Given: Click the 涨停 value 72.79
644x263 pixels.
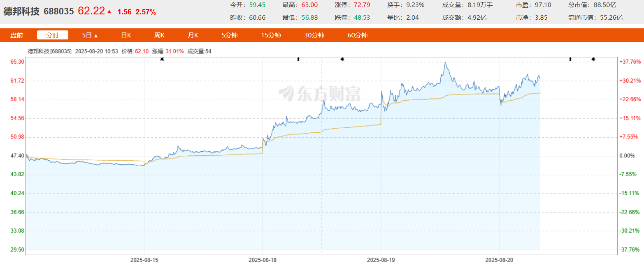Looking at the screenshot, I should 362,5.
